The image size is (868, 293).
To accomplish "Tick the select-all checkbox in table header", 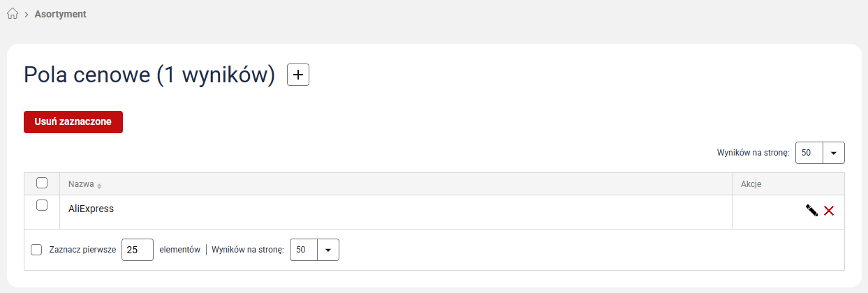I will coord(42,183).
